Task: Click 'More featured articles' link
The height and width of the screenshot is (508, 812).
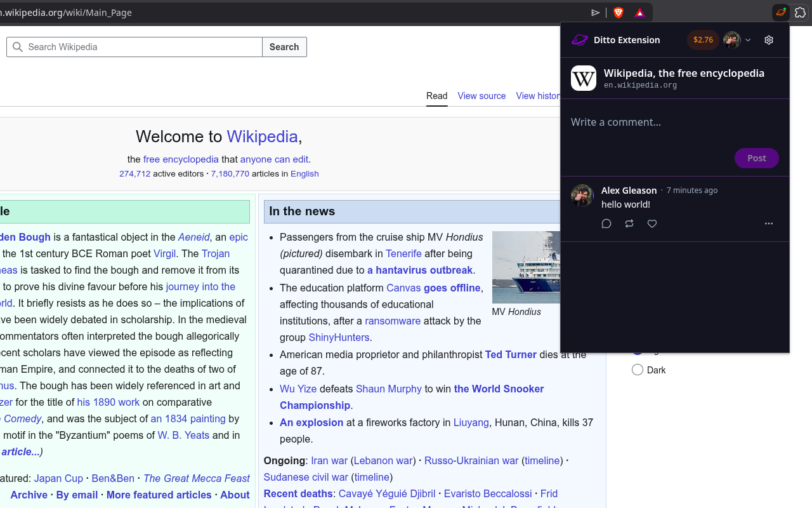Action: tap(159, 495)
